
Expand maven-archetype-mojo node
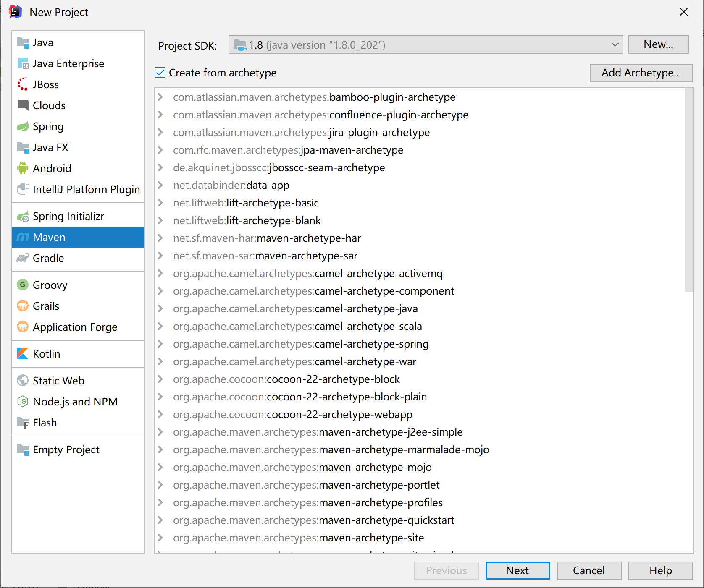160,467
